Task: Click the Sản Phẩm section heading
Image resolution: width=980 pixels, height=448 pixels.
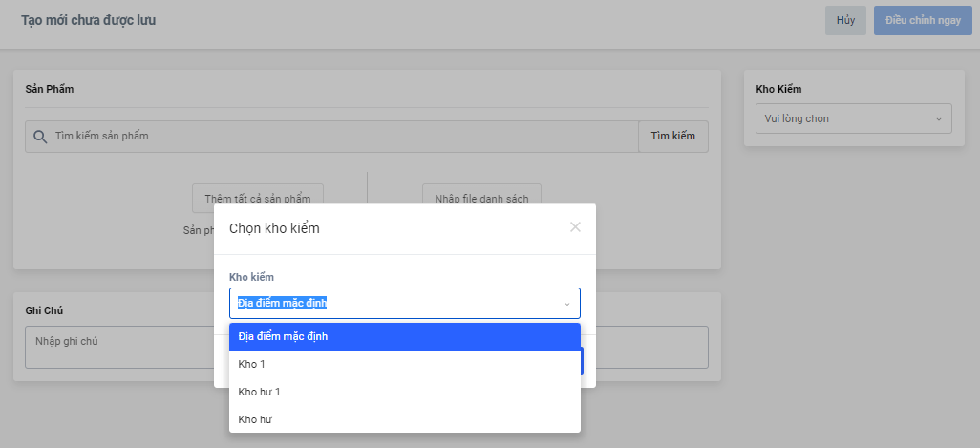Action: click(x=50, y=89)
